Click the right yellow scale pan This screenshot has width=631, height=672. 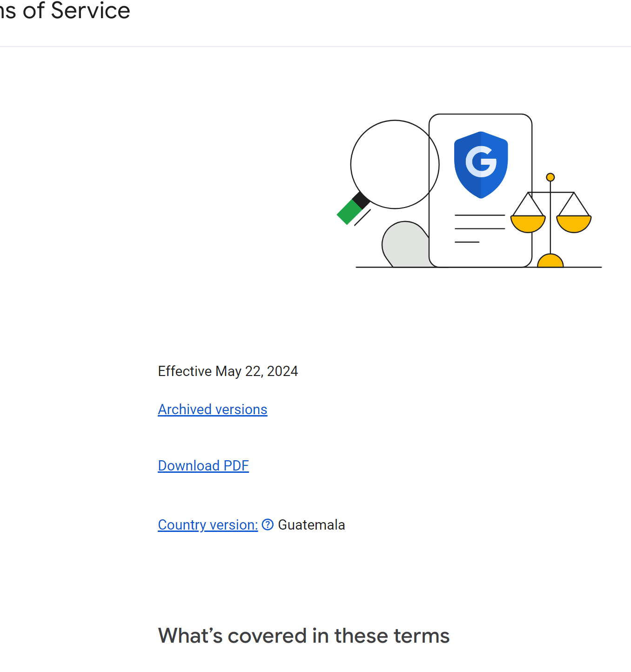[x=574, y=224]
